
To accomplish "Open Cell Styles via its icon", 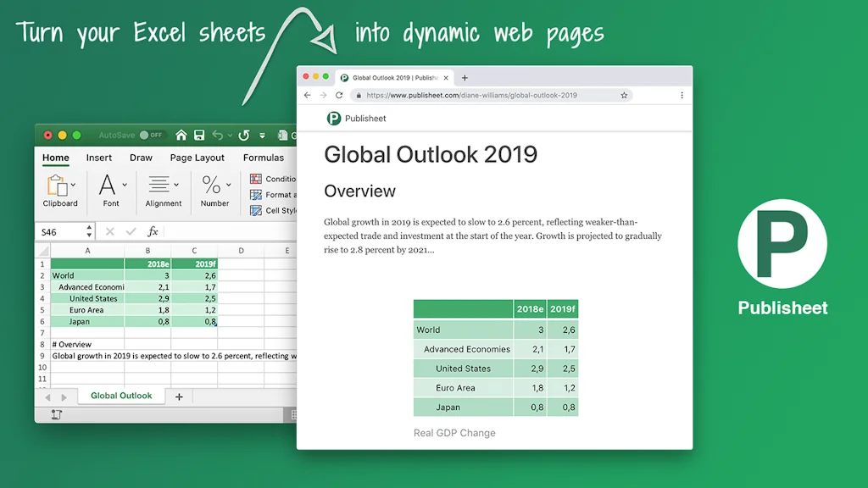I will click(256, 211).
